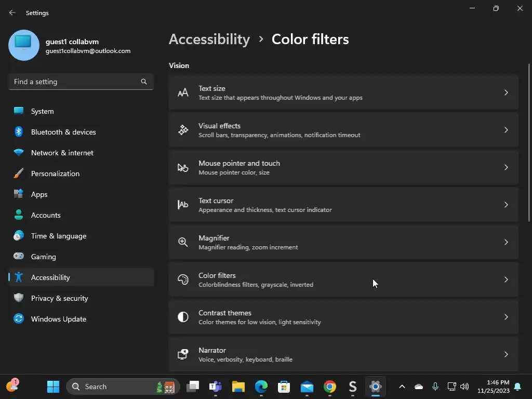Click the Accessibility breadcrumb link
This screenshot has width=532, height=399.
(x=209, y=39)
